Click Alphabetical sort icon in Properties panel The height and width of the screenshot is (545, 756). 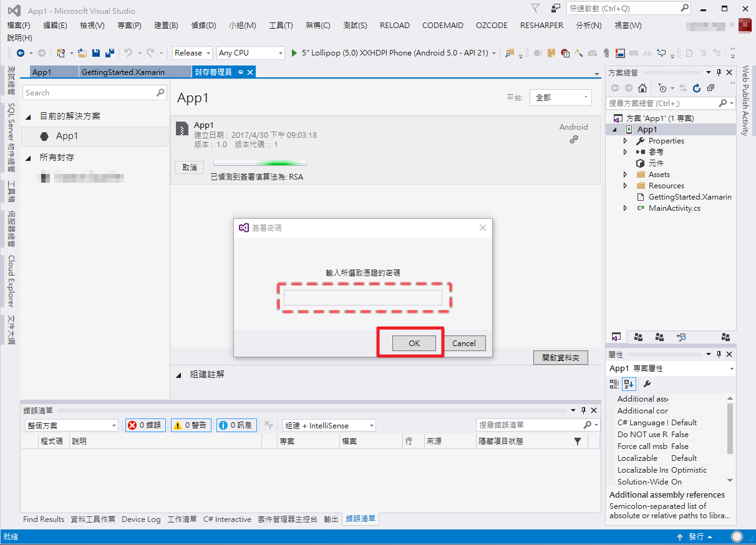coord(628,384)
